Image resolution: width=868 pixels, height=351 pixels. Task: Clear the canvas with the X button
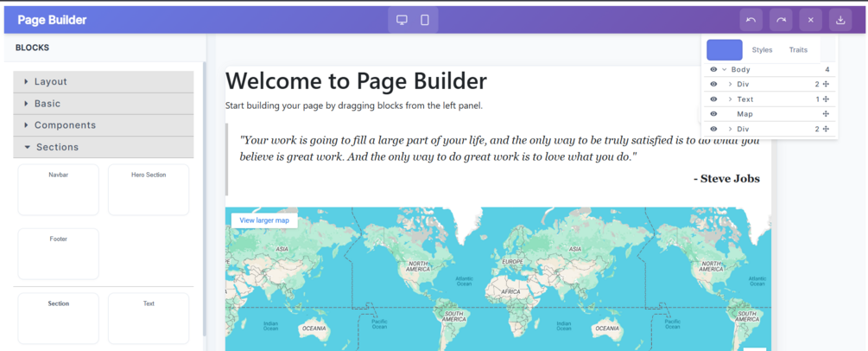point(810,20)
